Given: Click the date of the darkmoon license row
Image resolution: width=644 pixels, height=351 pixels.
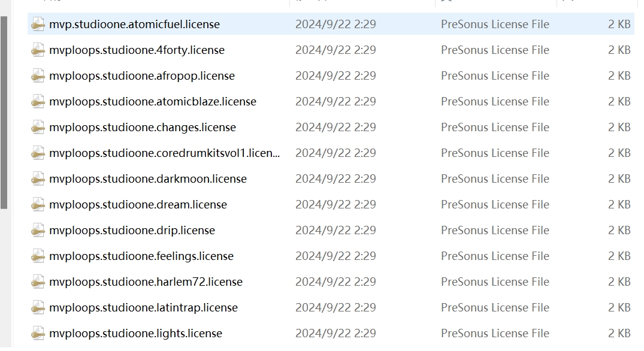Looking at the screenshot, I should [335, 179].
